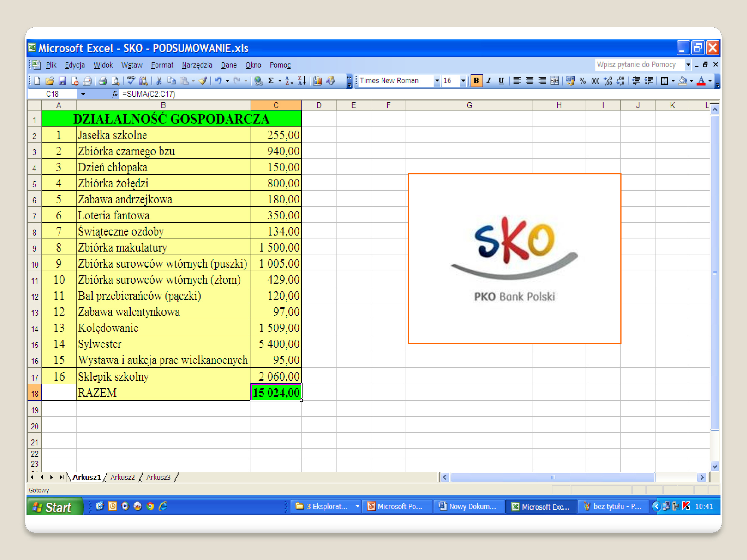The image size is (747, 560).
Task: Open the Chart Wizard icon
Action: tap(317, 81)
